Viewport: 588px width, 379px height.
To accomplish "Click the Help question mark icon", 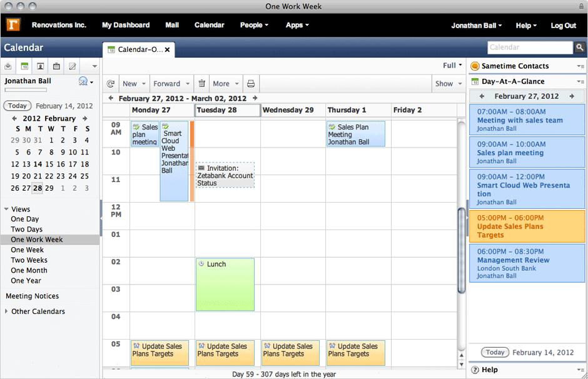I will [475, 370].
